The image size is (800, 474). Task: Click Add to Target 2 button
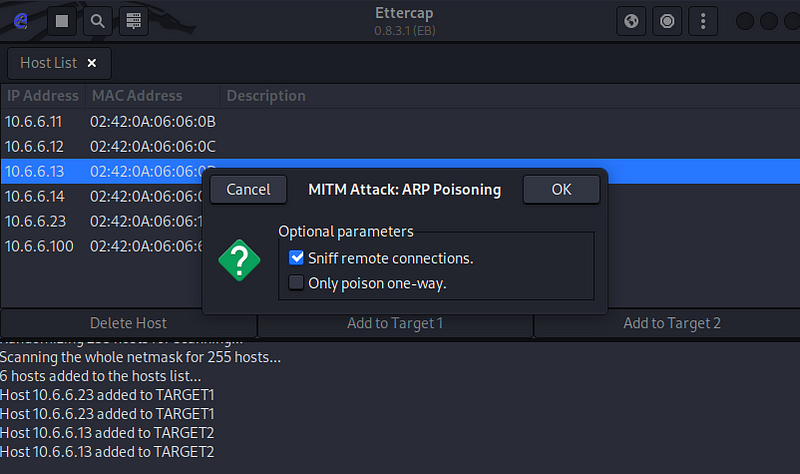[671, 323]
